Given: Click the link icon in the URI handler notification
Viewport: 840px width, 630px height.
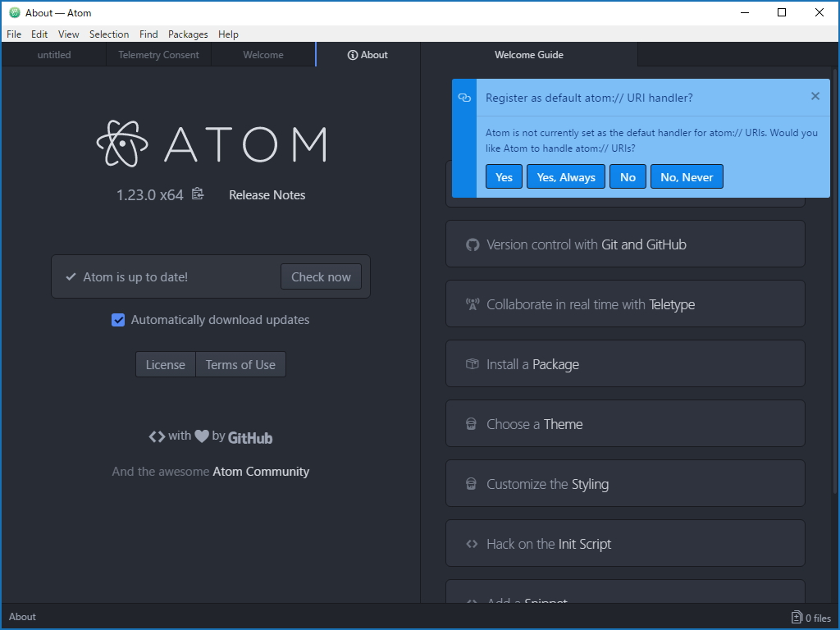Looking at the screenshot, I should 464,97.
